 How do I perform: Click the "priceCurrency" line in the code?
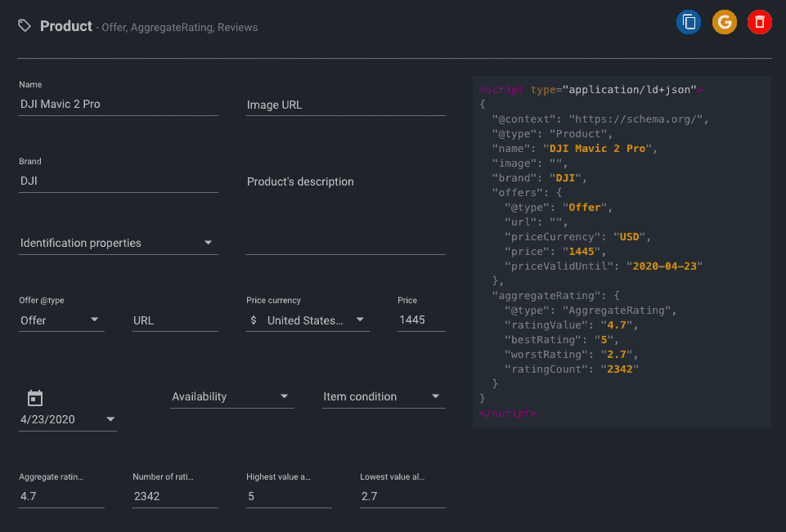pos(577,237)
